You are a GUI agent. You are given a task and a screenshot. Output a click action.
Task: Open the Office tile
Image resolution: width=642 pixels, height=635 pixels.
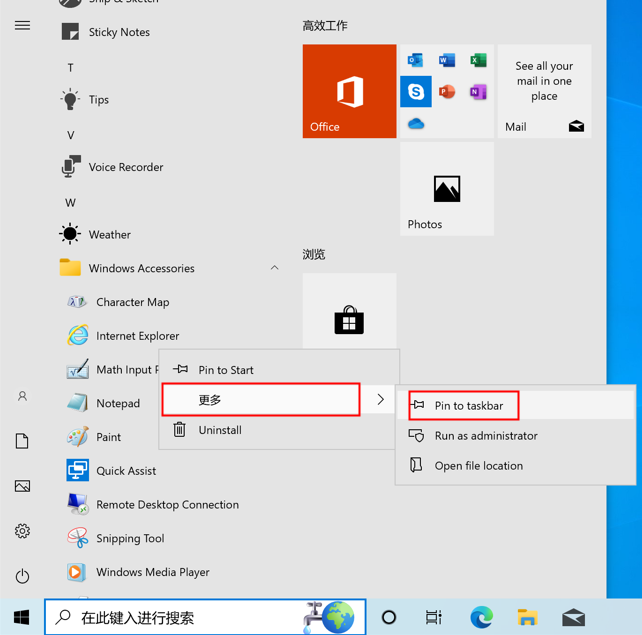click(349, 91)
